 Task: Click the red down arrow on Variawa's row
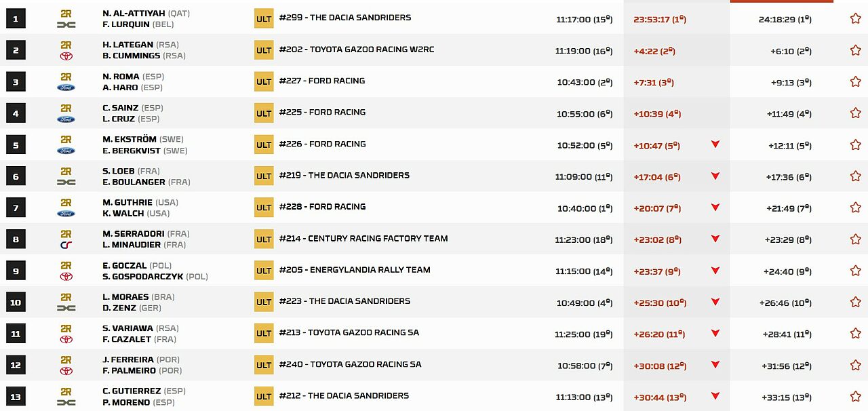click(x=715, y=333)
